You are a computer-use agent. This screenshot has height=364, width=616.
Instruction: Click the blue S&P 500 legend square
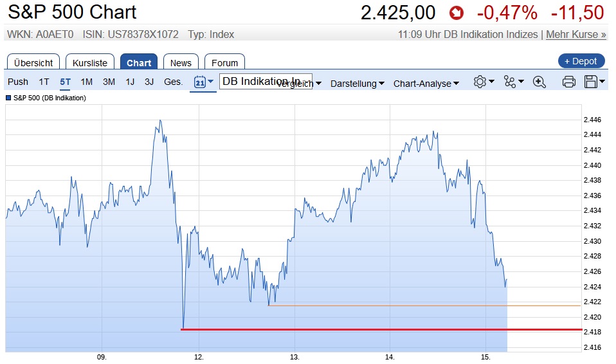[x=8, y=98]
